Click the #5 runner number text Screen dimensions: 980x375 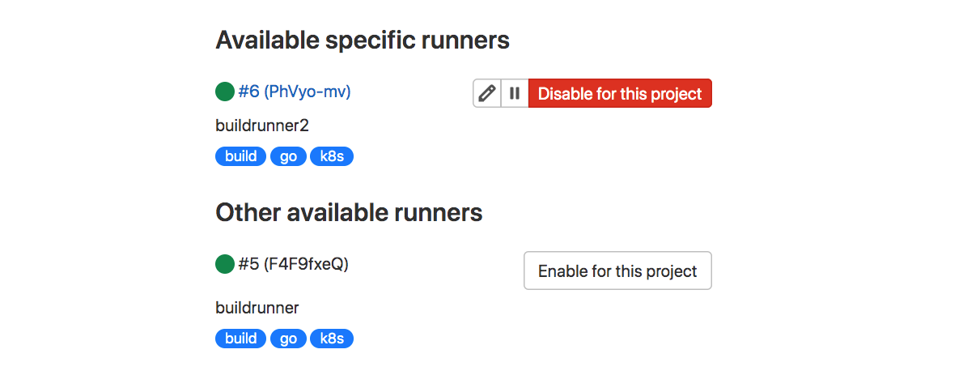coord(248,264)
